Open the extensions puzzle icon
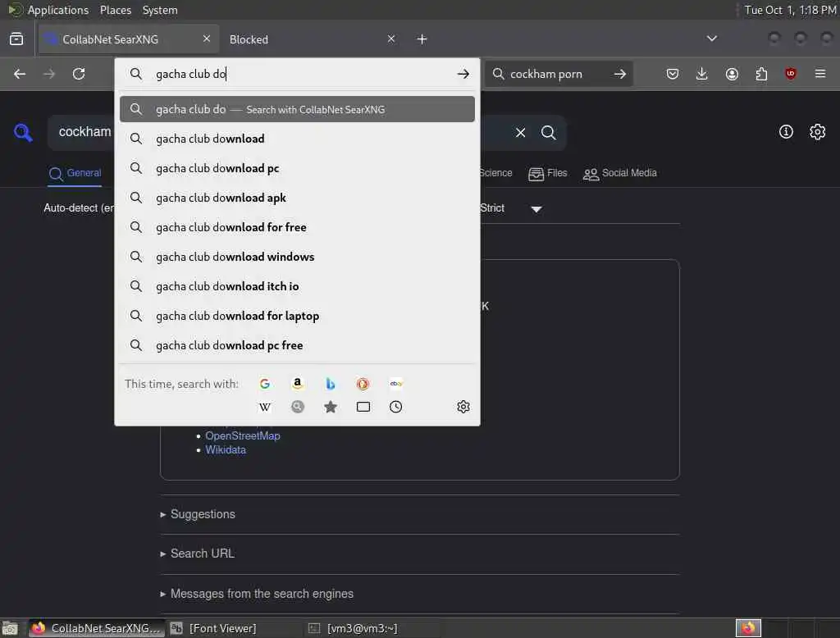Image resolution: width=840 pixels, height=638 pixels. (761, 74)
